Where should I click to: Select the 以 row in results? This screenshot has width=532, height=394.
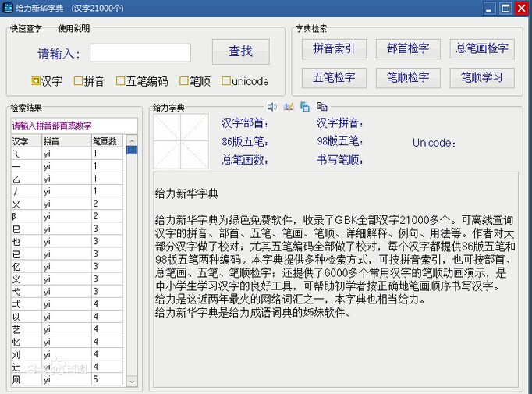pyautogui.click(x=67, y=317)
